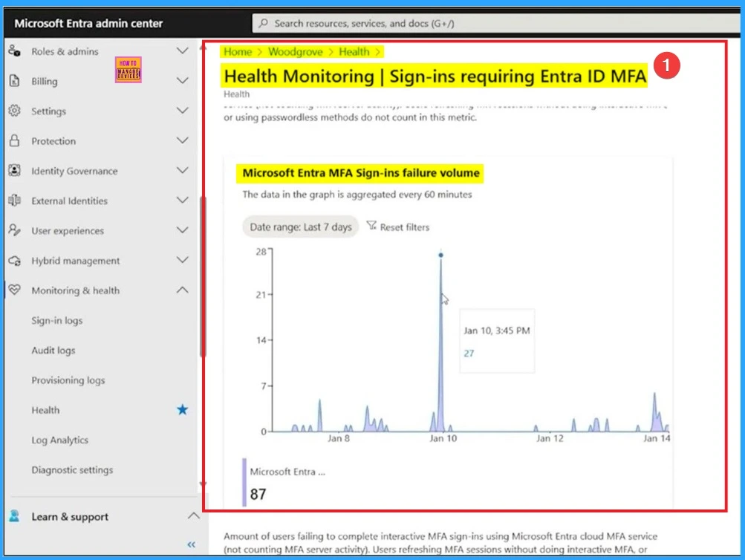Expand the Roles & admins section chevron

point(183,51)
